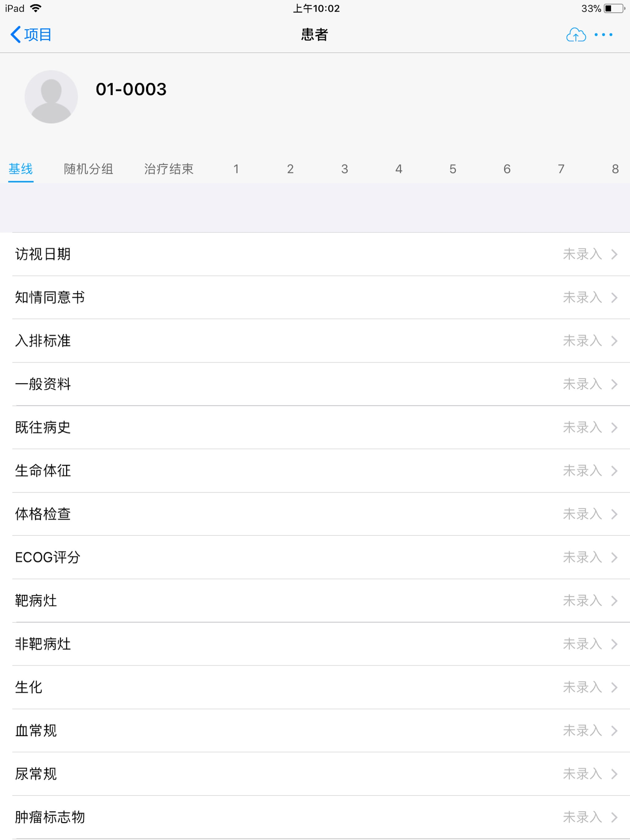The height and width of the screenshot is (840, 630).
Task: Open visit tab 4
Action: click(399, 169)
